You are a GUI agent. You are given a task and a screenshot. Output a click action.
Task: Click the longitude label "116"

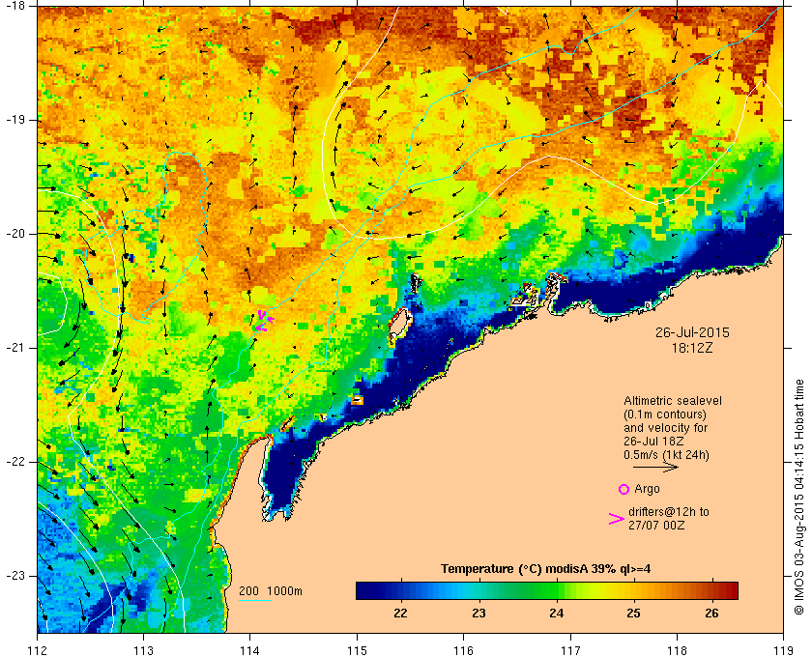point(463,649)
